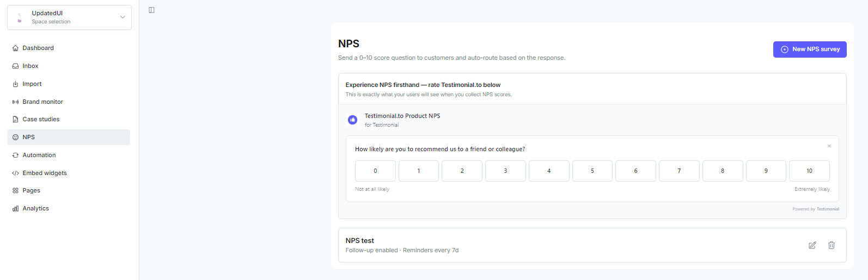Screen dimensions: 868x280
Task: Dismiss the NPS question preview card
Action: (829, 146)
